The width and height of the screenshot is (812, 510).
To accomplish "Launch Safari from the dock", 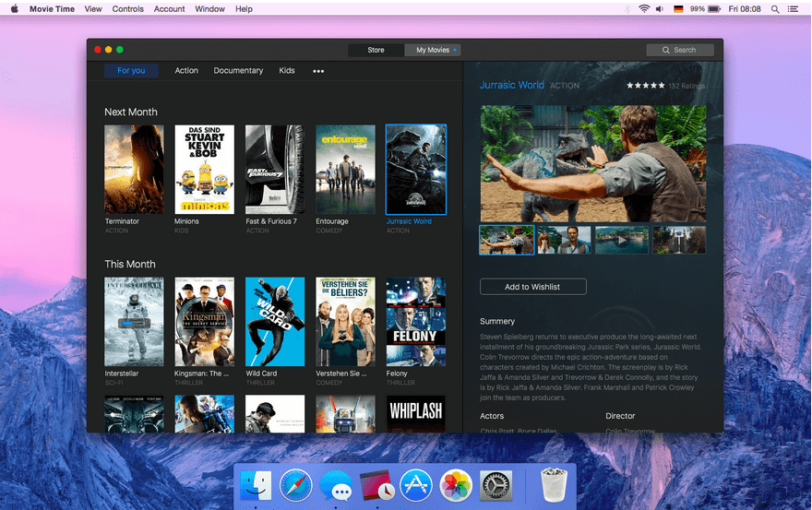I will (295, 485).
